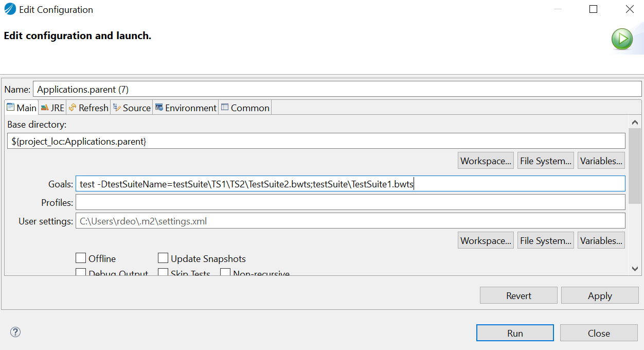Open the Environment tab
Viewport: 644px width, 350px height.
tap(186, 108)
